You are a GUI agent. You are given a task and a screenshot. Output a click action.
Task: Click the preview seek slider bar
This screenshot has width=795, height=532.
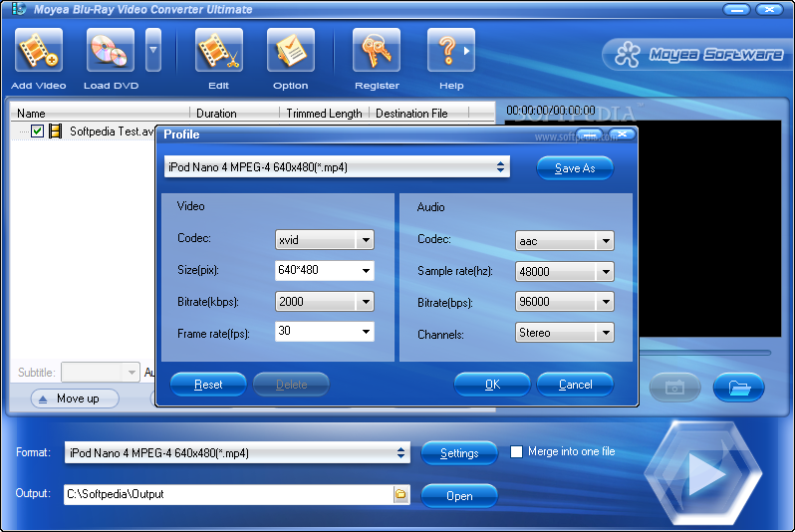point(705,352)
